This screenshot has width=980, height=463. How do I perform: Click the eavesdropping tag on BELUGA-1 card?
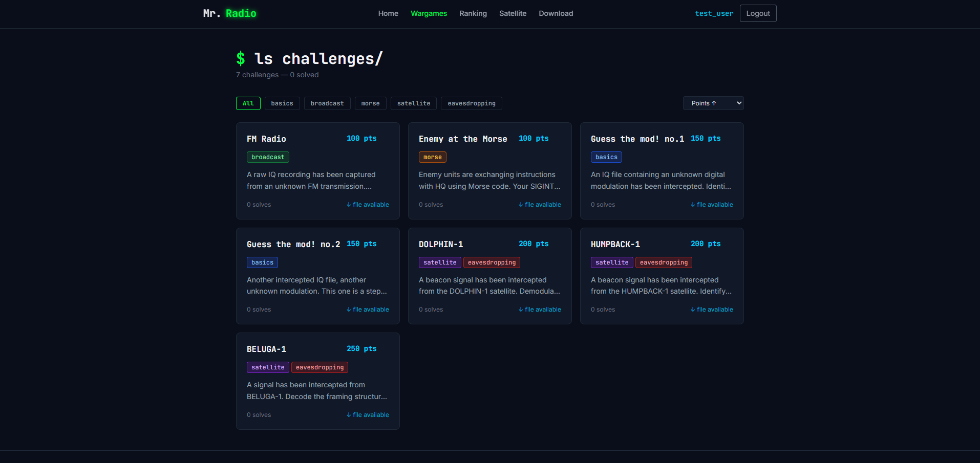(319, 367)
